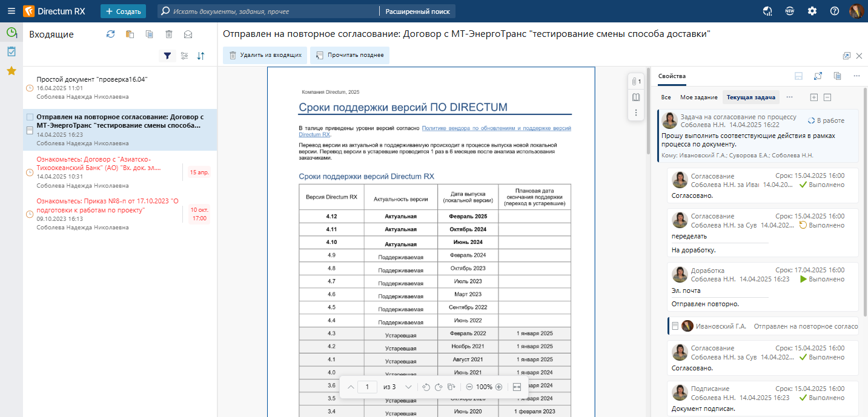868x417 pixels.
Task: Open attachments paperclip icon showing 1
Action: [x=635, y=81]
